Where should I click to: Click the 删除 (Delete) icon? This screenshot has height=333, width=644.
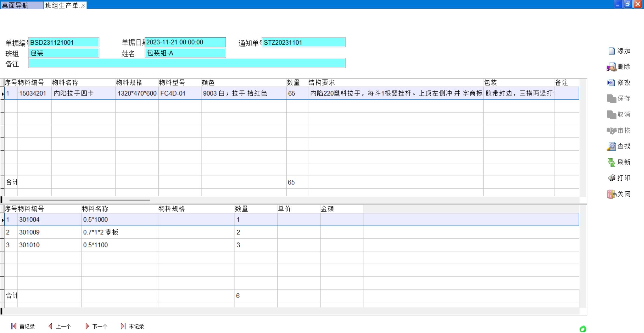coord(612,67)
